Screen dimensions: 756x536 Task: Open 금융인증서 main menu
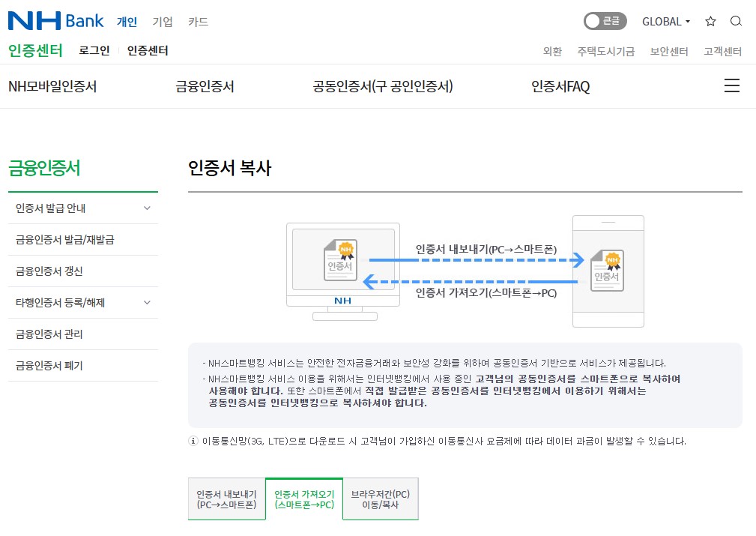(x=205, y=86)
